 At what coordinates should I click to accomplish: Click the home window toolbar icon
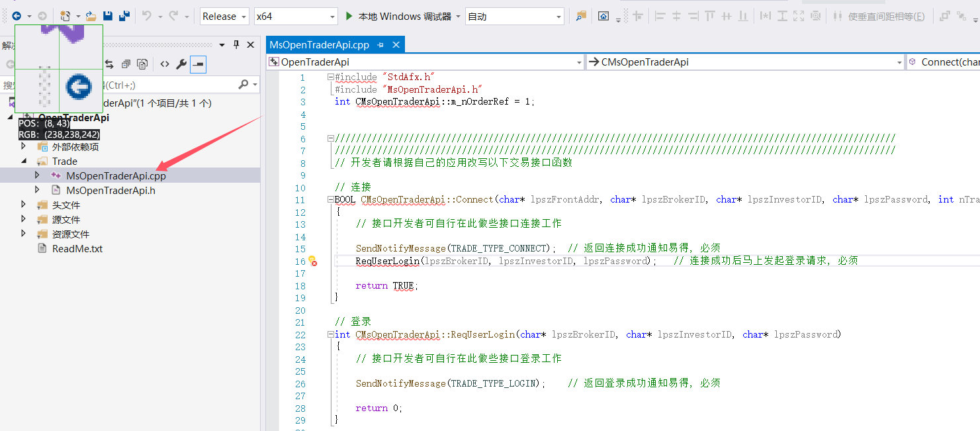coord(603,16)
